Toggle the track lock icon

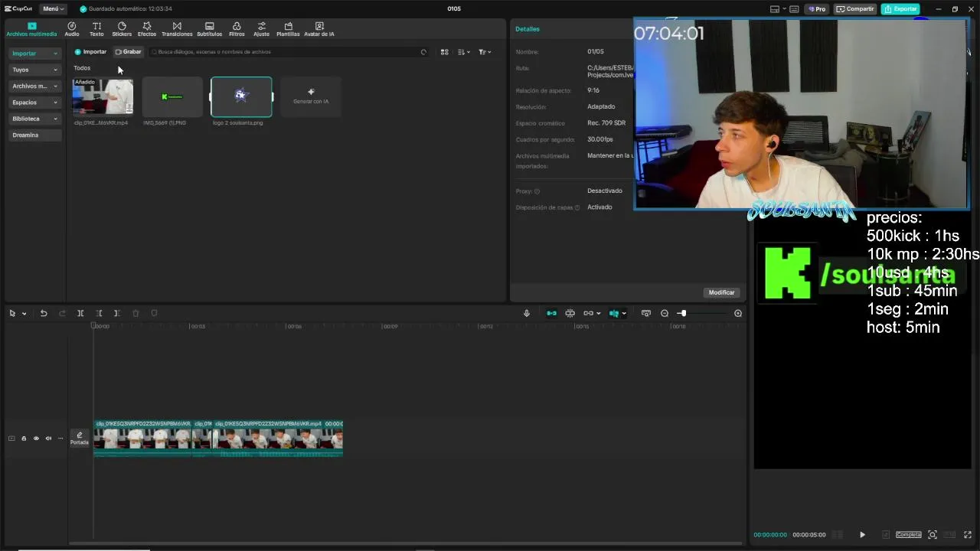pos(24,439)
